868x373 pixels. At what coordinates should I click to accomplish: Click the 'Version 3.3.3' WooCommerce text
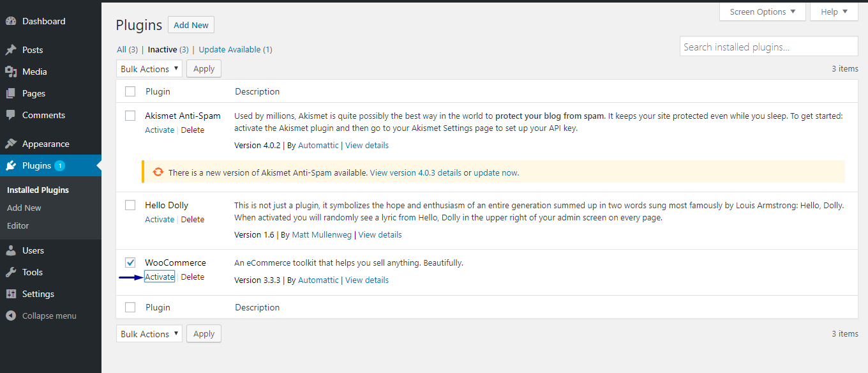[x=257, y=280]
